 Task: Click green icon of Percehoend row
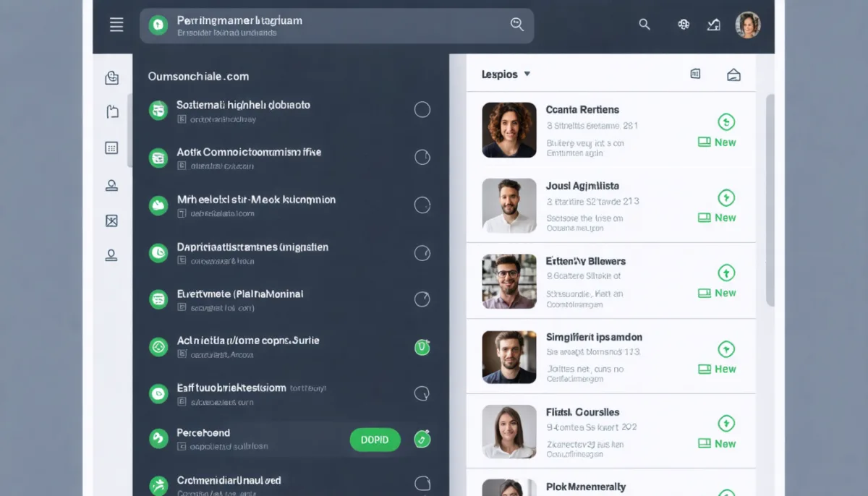coord(158,438)
